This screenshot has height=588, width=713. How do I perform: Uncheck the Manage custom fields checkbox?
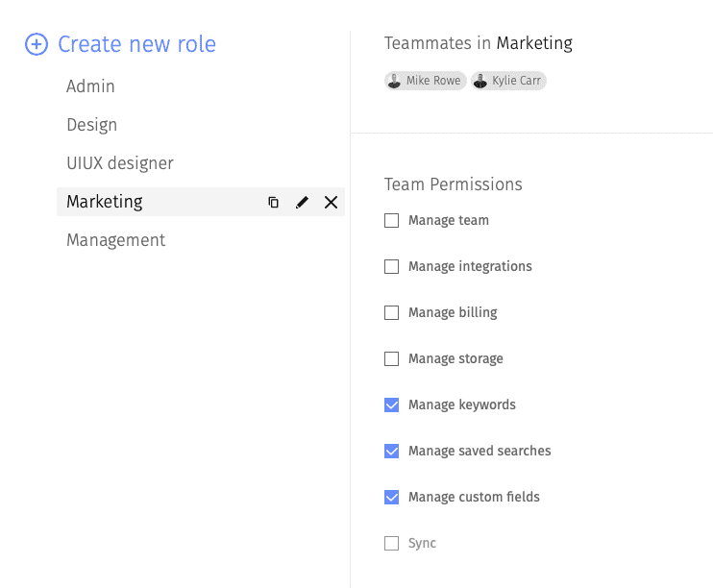391,497
